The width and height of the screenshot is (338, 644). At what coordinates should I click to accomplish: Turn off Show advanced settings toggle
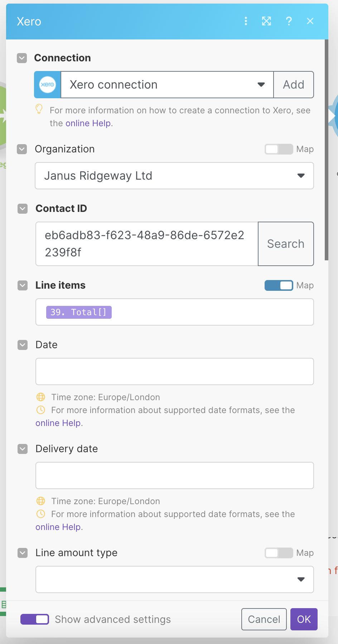(x=35, y=619)
